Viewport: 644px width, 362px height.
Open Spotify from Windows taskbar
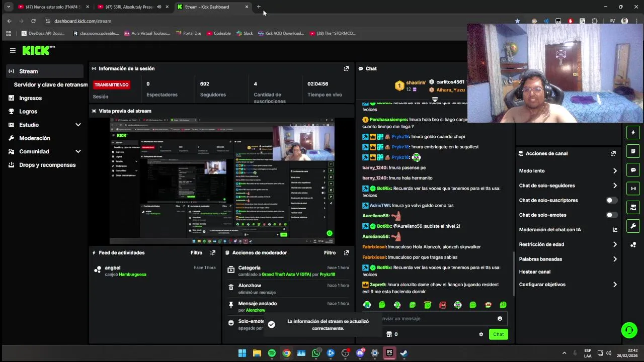point(272,353)
